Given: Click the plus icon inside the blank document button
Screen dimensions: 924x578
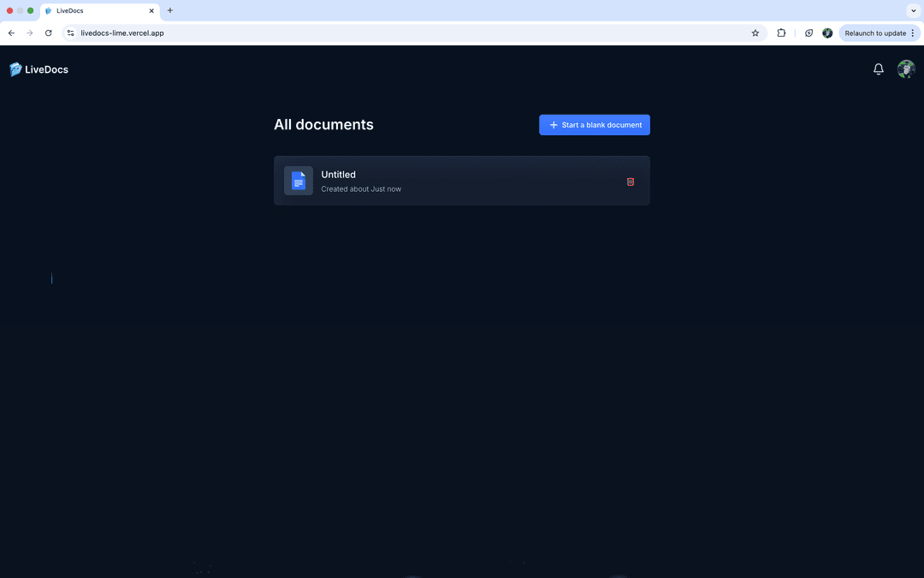Looking at the screenshot, I should pos(554,124).
